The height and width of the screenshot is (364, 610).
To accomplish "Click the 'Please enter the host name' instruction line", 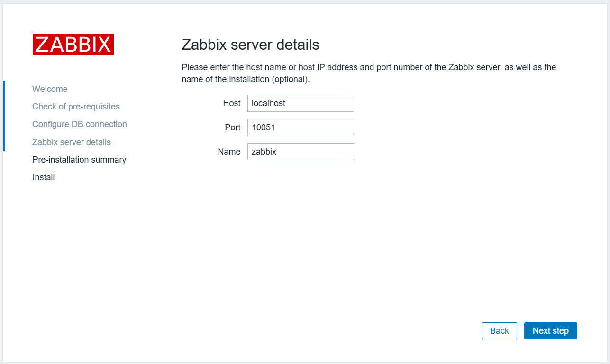I will coord(369,67).
